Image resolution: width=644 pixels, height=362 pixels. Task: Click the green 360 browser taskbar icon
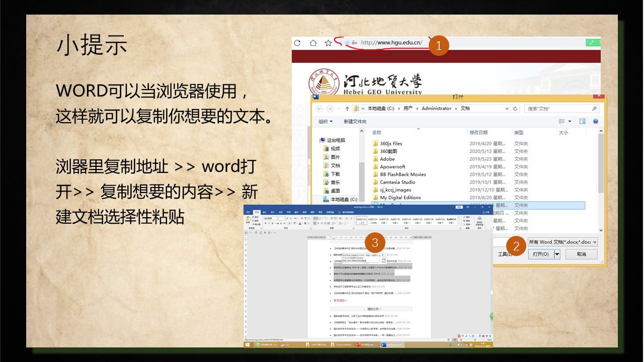(x=258, y=345)
